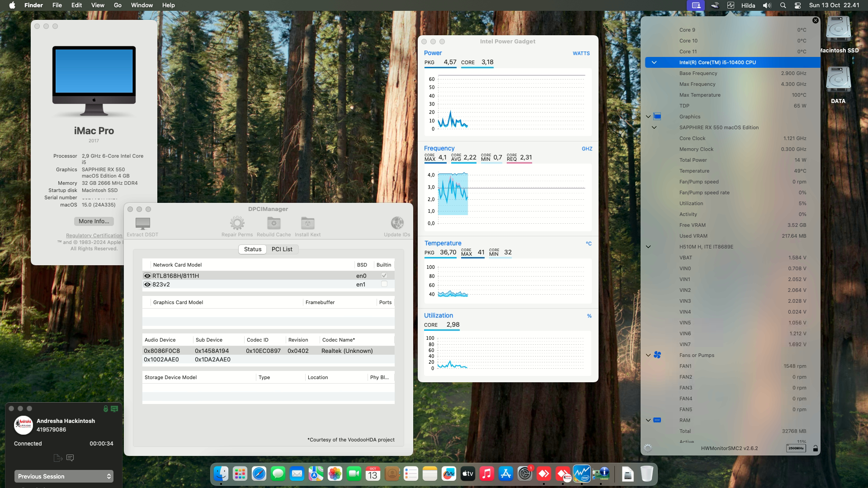Collapse the Fans or Pumps section
This screenshot has width=868, height=488.
pyautogui.click(x=647, y=355)
